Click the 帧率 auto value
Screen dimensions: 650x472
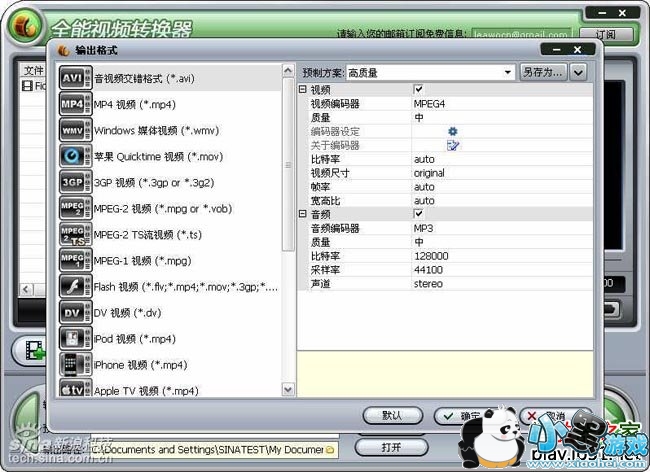[x=424, y=187]
